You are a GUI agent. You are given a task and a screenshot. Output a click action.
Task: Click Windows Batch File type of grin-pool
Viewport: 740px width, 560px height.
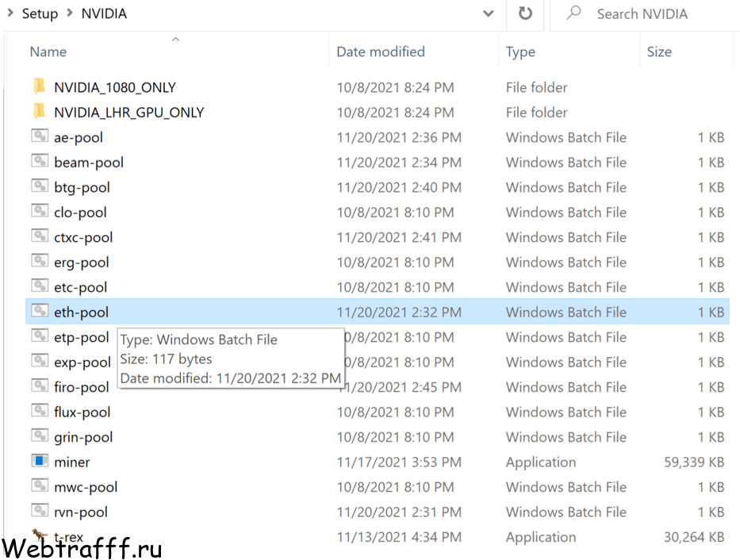(x=566, y=437)
